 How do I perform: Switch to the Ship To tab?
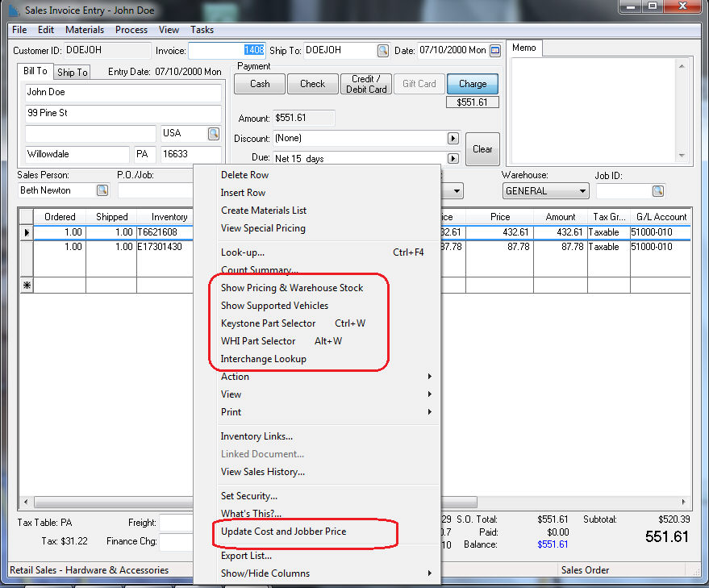[72, 73]
